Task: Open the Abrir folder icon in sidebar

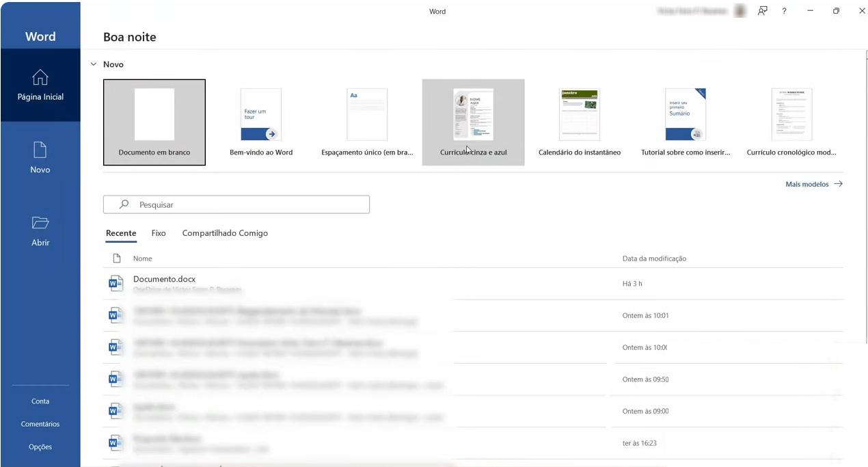Action: tap(40, 222)
